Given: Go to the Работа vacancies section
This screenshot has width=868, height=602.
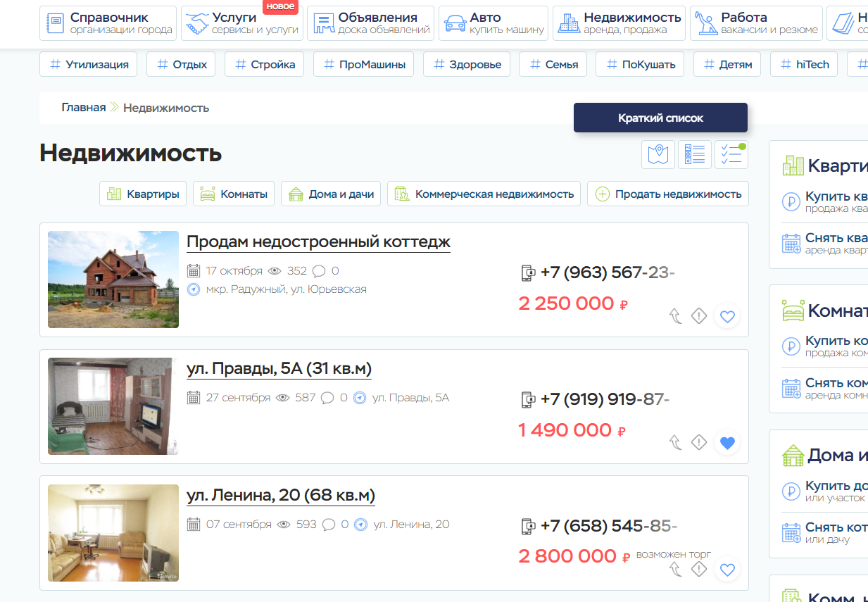Looking at the screenshot, I should pos(755,23).
